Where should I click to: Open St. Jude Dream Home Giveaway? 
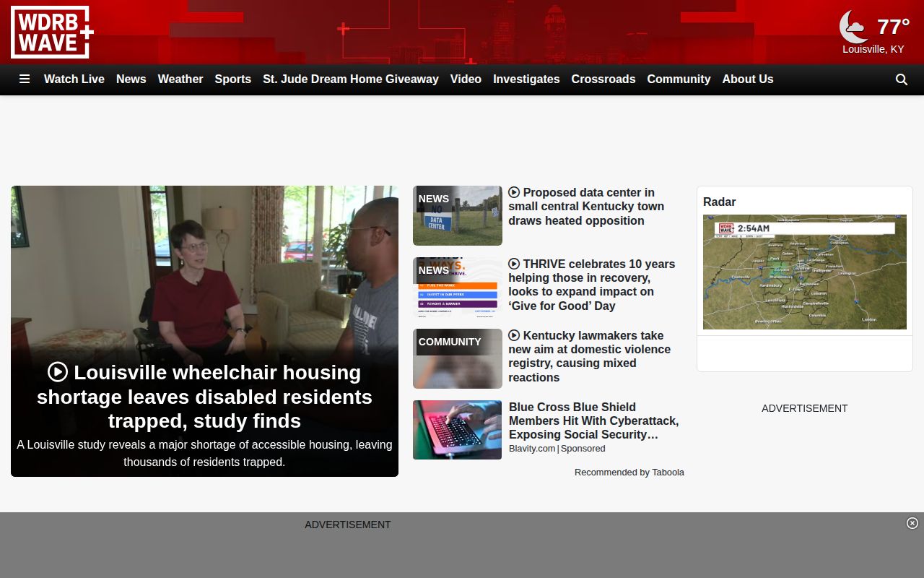pyautogui.click(x=351, y=79)
